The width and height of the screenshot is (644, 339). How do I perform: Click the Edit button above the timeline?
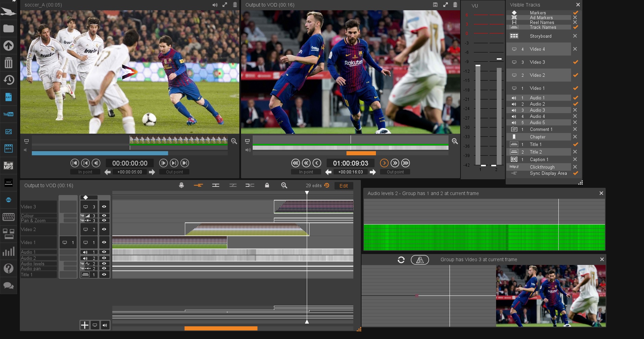[343, 185]
